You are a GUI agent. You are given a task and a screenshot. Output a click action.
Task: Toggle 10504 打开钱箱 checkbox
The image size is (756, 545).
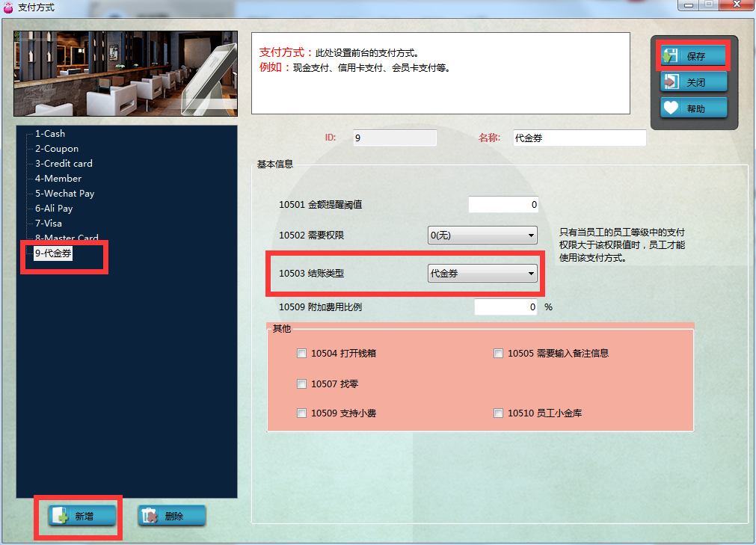tap(301, 353)
